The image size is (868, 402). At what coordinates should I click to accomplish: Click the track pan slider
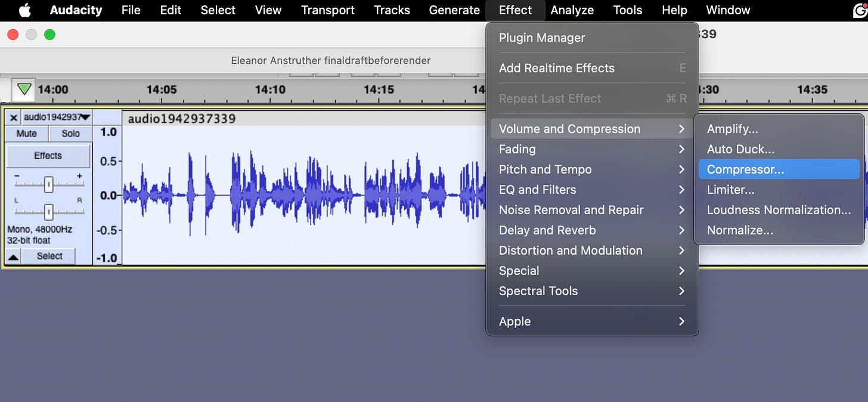tap(49, 211)
